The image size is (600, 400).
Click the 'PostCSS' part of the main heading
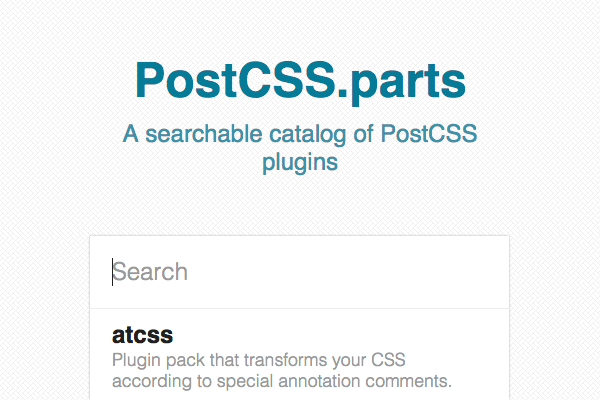tap(235, 81)
